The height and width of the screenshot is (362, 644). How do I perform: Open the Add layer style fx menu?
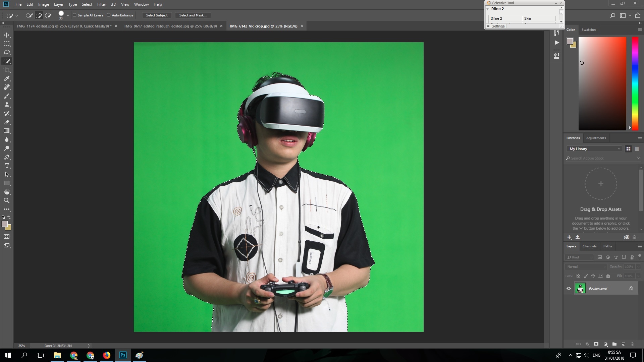coord(588,344)
